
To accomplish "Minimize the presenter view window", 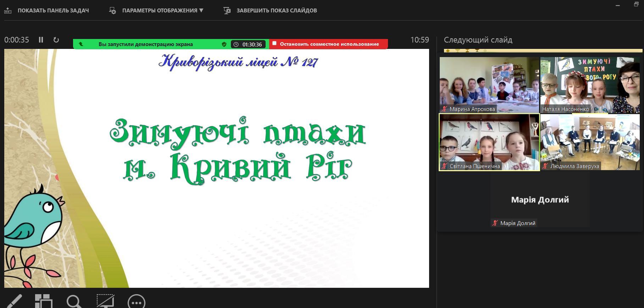I will [618, 5].
